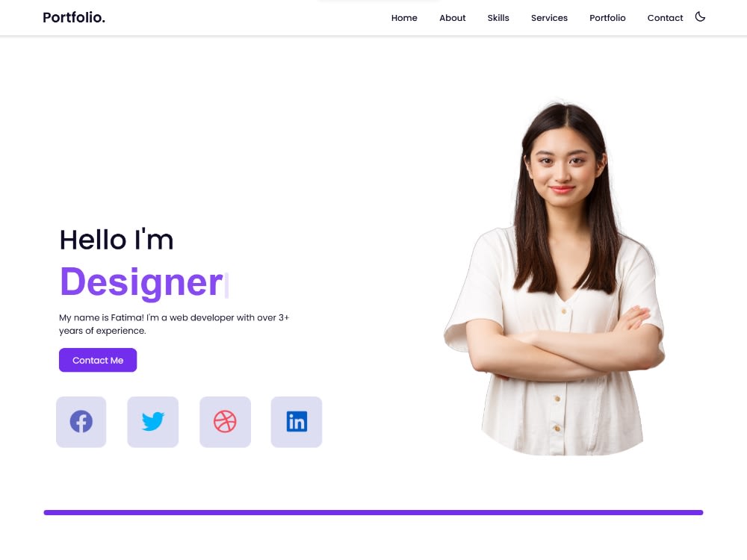Click the Hello I'm heading
The height and width of the screenshot is (560, 747).
tap(117, 240)
